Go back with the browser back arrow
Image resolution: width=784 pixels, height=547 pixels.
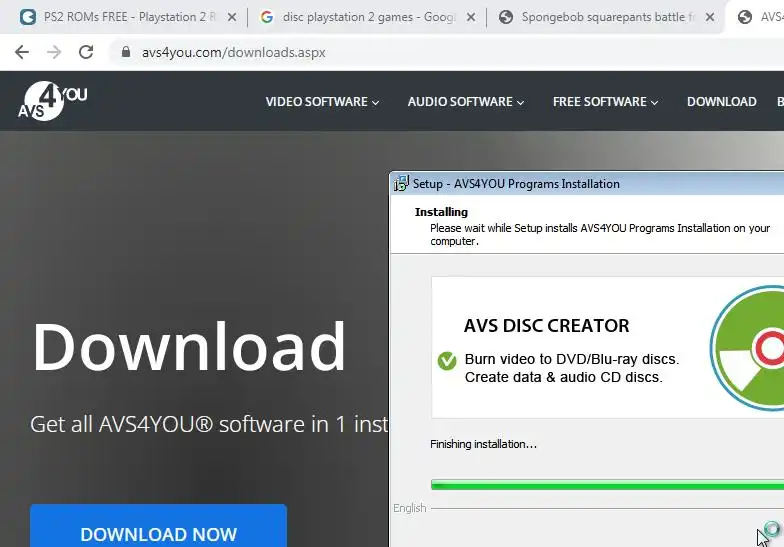click(22, 52)
